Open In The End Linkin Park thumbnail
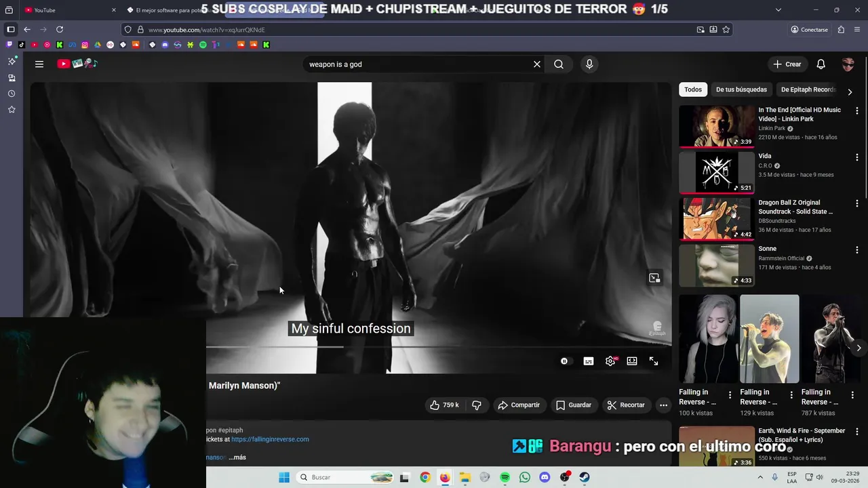Viewport: 868px width, 488px height. pos(717,126)
